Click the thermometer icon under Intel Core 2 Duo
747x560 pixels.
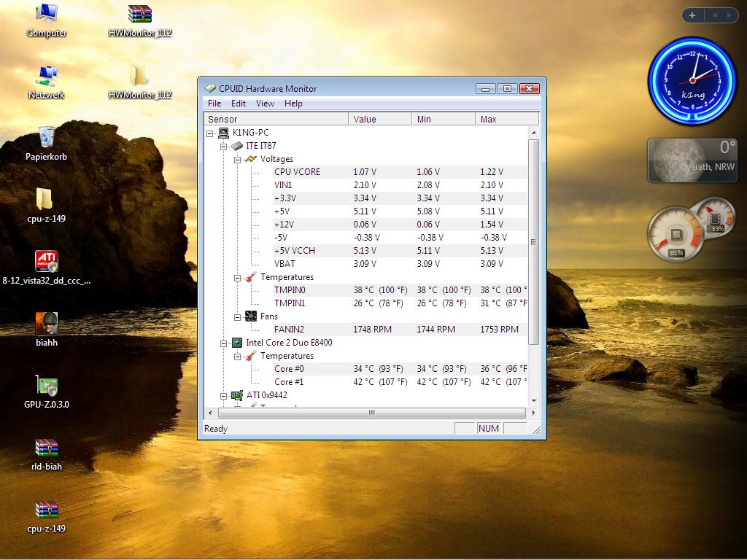(x=251, y=356)
